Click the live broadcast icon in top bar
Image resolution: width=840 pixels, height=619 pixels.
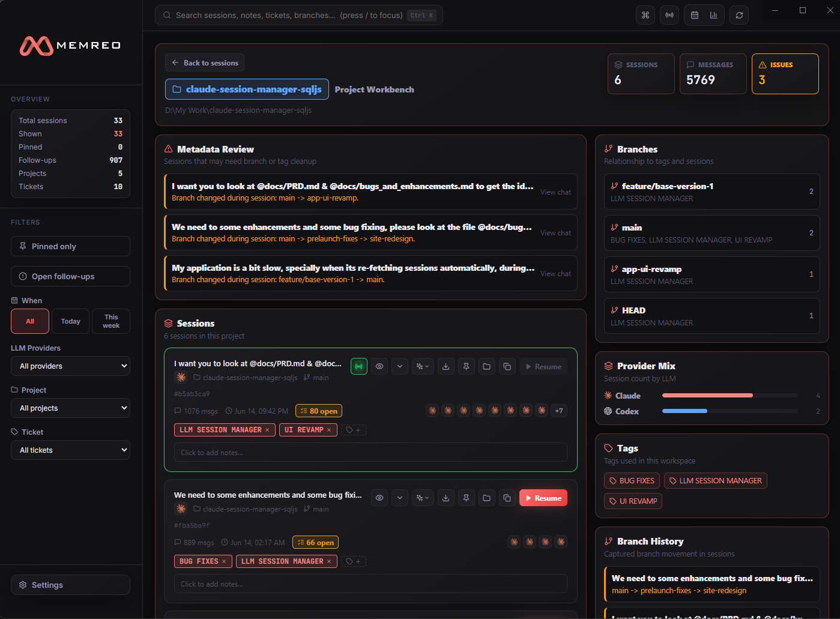point(669,15)
